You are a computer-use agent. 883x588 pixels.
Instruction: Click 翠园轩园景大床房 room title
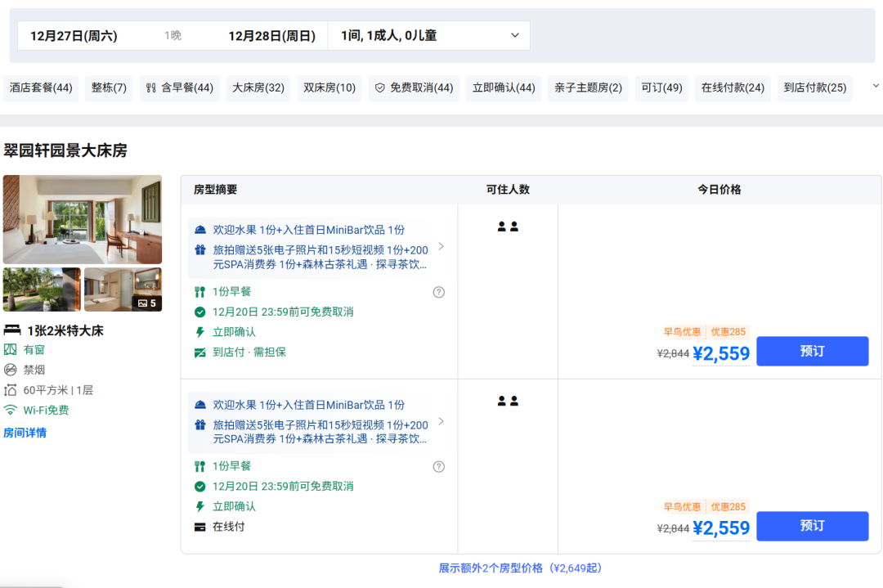[65, 150]
